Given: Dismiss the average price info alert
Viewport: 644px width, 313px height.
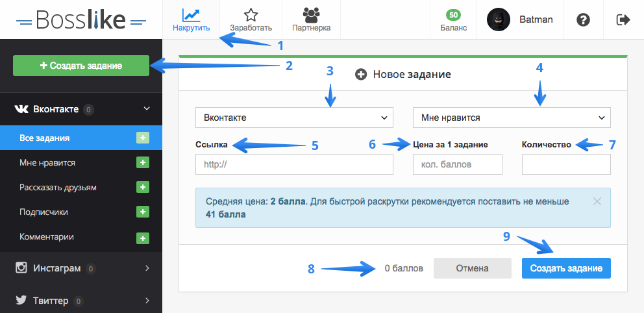Looking at the screenshot, I should pyautogui.click(x=597, y=201).
